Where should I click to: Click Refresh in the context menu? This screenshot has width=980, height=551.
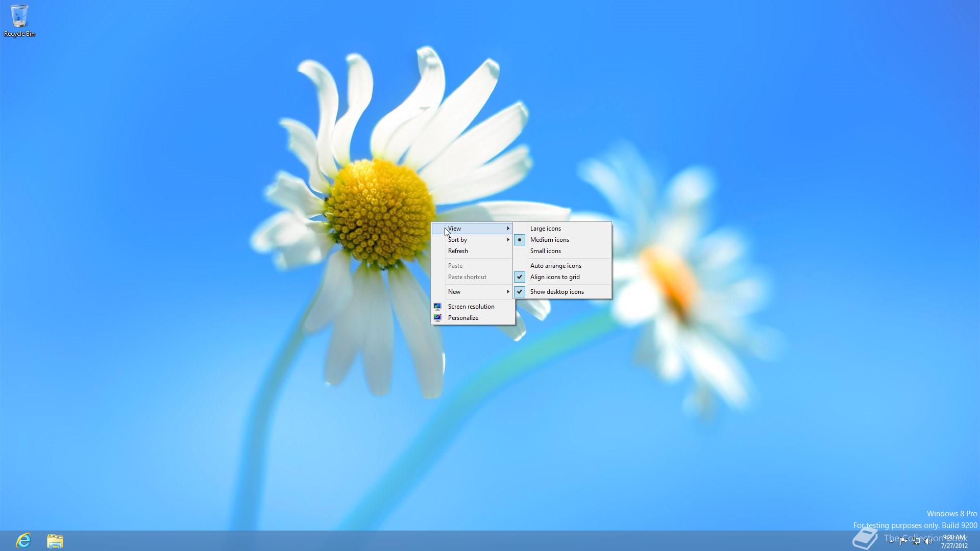(458, 251)
